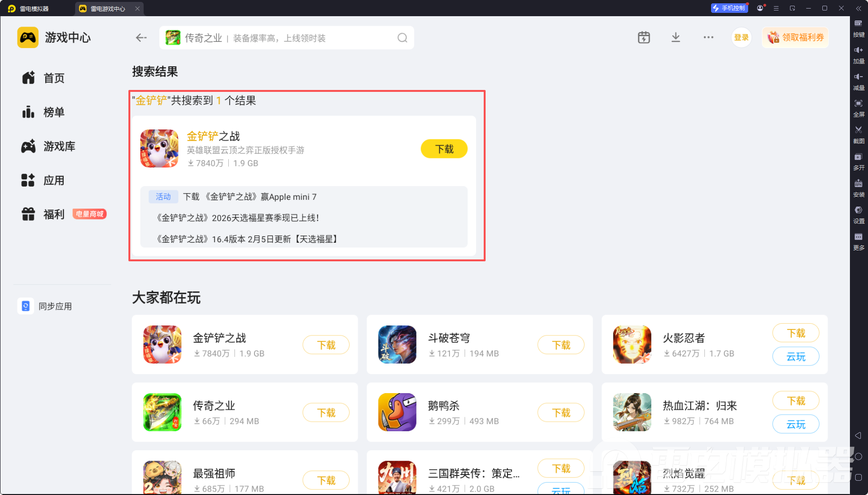Take a screenshot with 截图

tap(858, 135)
